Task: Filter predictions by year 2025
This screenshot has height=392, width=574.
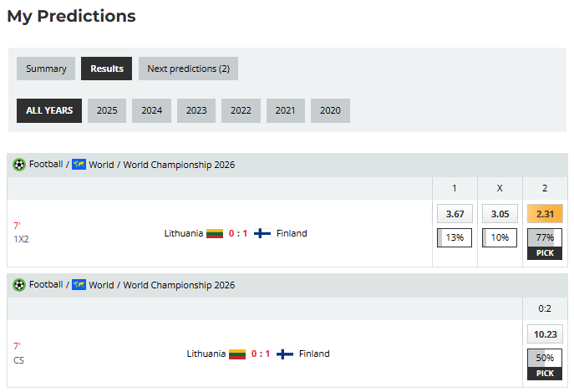Action: (107, 110)
